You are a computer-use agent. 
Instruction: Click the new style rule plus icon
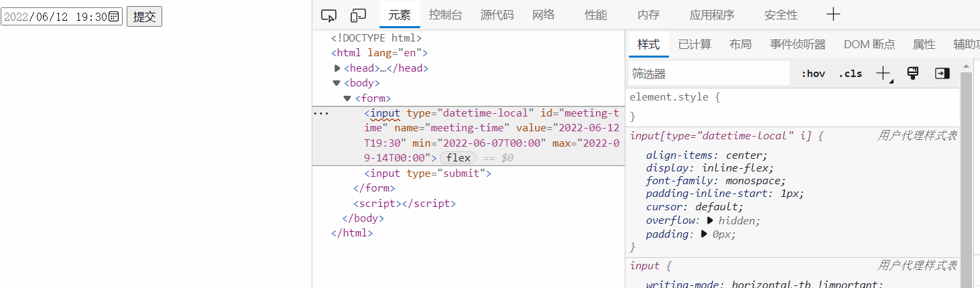884,74
